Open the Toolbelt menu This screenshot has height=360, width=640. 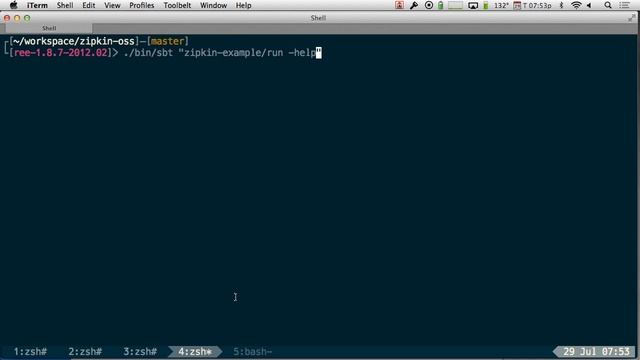click(x=177, y=5)
